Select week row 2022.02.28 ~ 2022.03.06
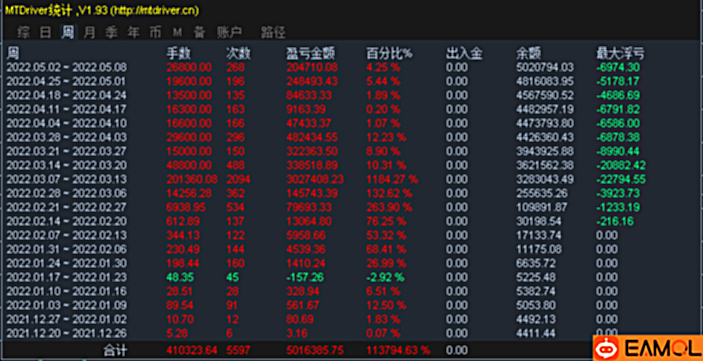The width and height of the screenshot is (703, 361). point(352,193)
